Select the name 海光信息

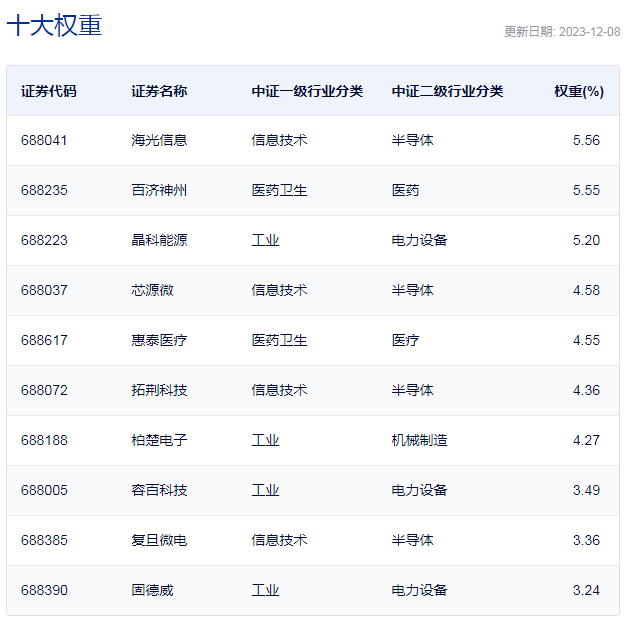tap(159, 140)
